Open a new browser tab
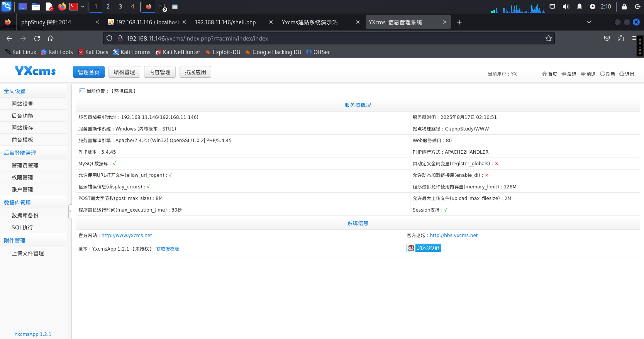 click(459, 22)
